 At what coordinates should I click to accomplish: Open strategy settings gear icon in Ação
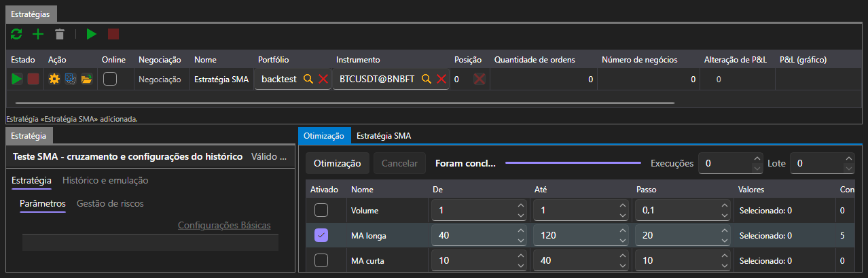pos(54,79)
